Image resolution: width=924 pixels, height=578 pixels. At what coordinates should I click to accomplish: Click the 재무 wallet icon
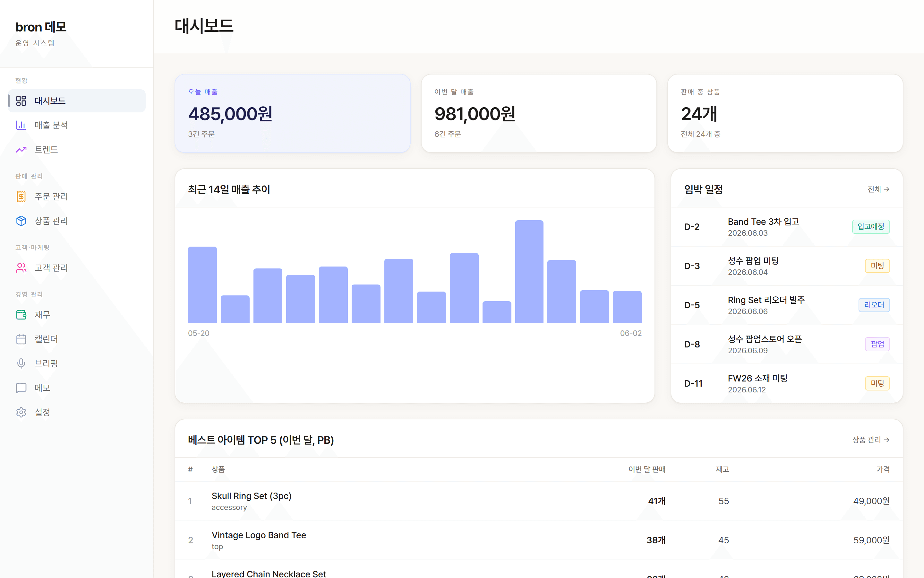click(21, 315)
